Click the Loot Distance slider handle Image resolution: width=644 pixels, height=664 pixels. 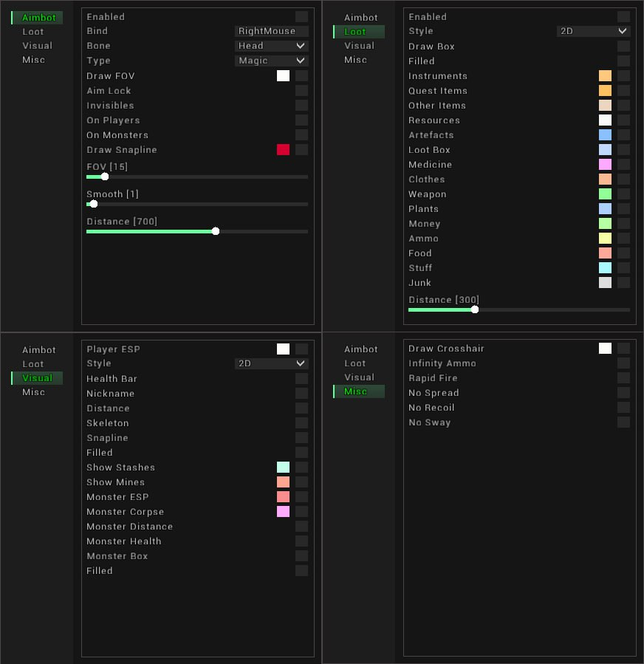tap(475, 309)
